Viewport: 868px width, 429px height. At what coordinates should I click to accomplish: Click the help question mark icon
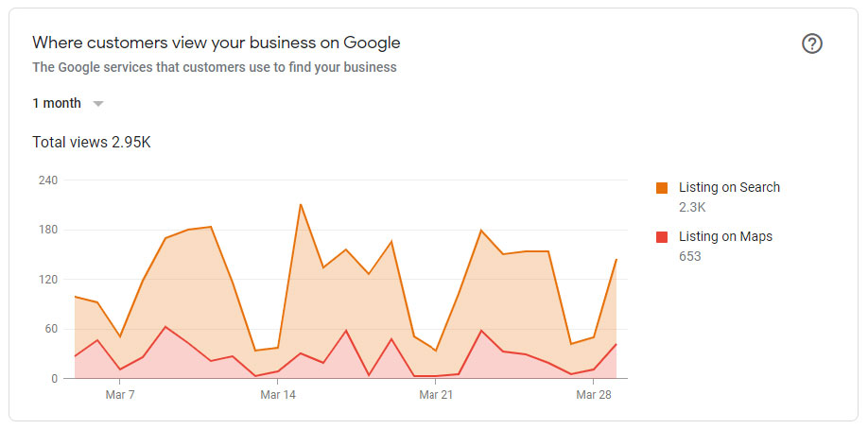point(811,43)
